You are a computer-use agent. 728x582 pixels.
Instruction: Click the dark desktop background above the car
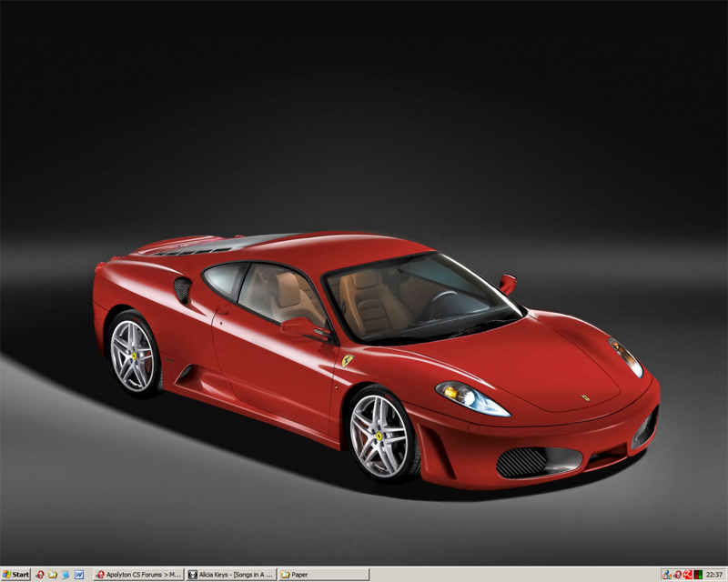point(364,109)
